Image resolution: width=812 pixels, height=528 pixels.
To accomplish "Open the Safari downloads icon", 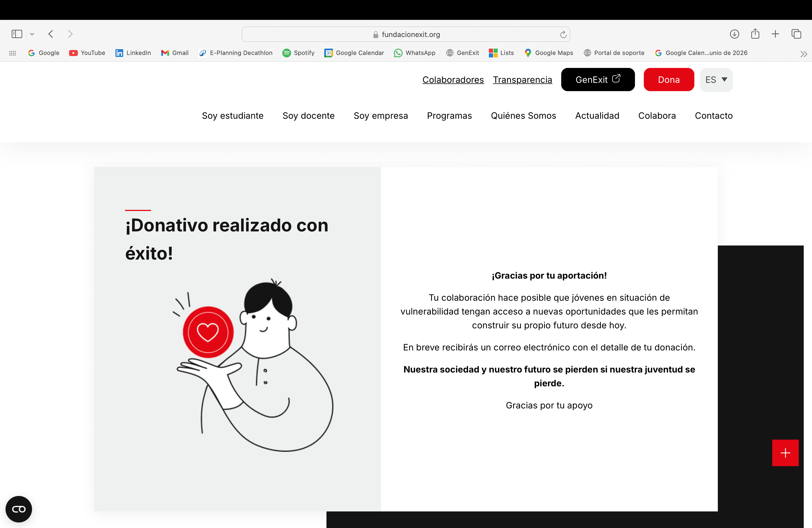I will [734, 34].
